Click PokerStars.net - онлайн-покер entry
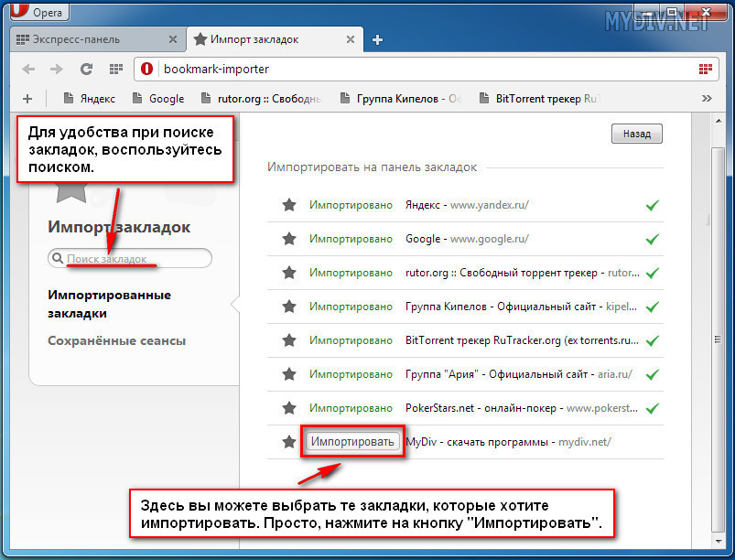735x560 pixels. point(521,408)
